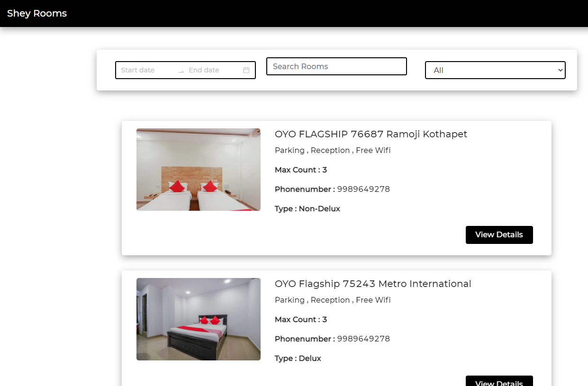588x386 pixels.
Task: Click amenities text in Ramoji Kothapet card
Action: click(333, 150)
